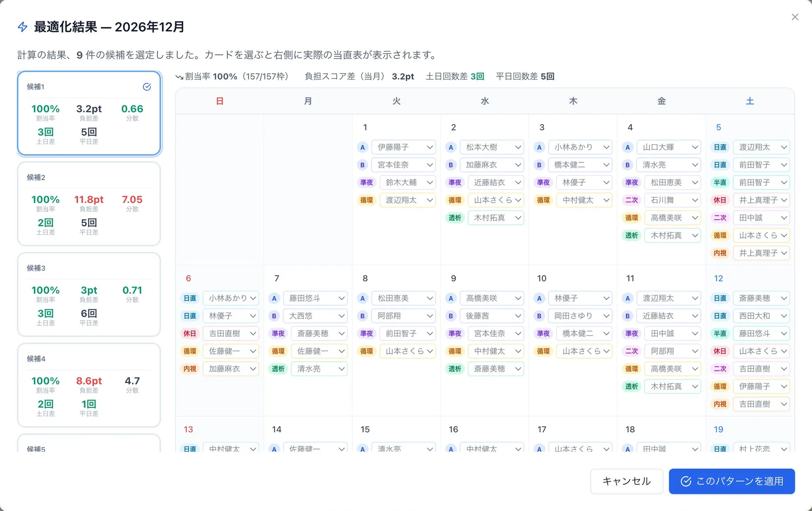The height and width of the screenshot is (511, 812).
Task: Close the 最適化結果 dialog with the X
Action: tap(795, 17)
